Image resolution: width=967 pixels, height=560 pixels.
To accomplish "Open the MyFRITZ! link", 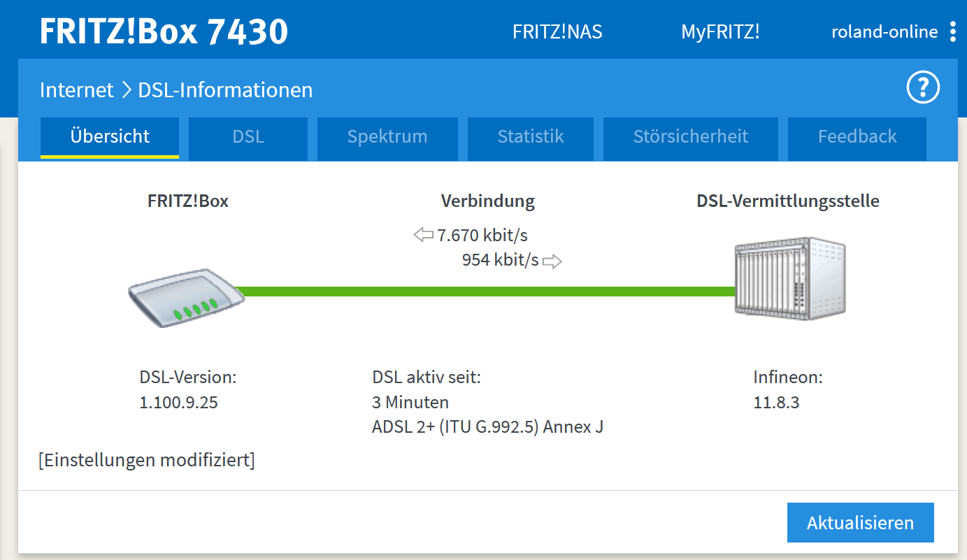I will point(720,32).
